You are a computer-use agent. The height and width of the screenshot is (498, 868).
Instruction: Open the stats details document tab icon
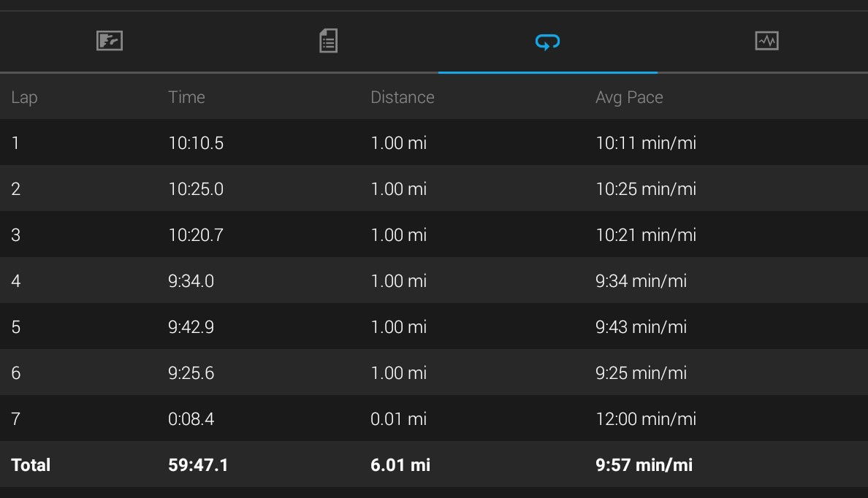(328, 41)
